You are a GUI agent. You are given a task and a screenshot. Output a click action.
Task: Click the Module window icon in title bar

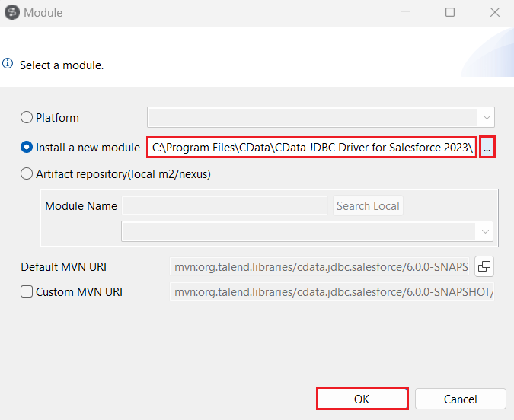12,12
